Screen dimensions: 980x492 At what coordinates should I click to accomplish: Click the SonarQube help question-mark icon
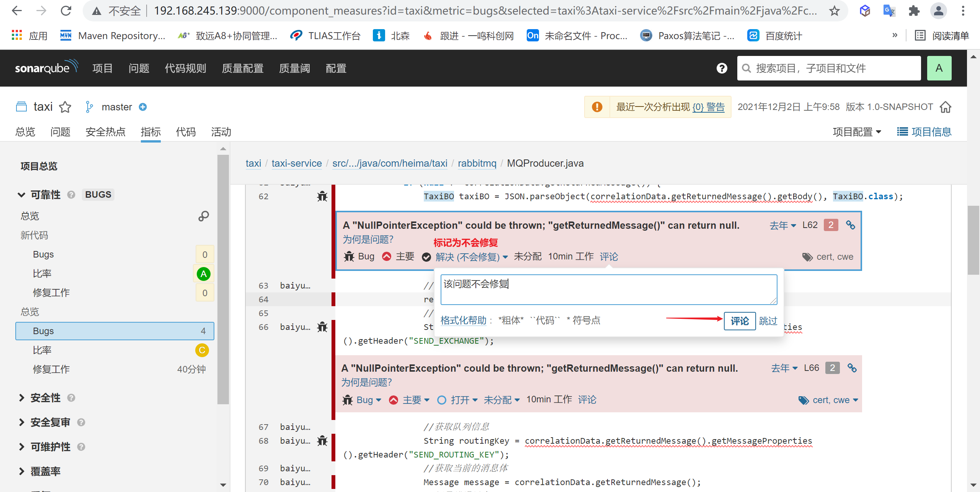coord(722,68)
